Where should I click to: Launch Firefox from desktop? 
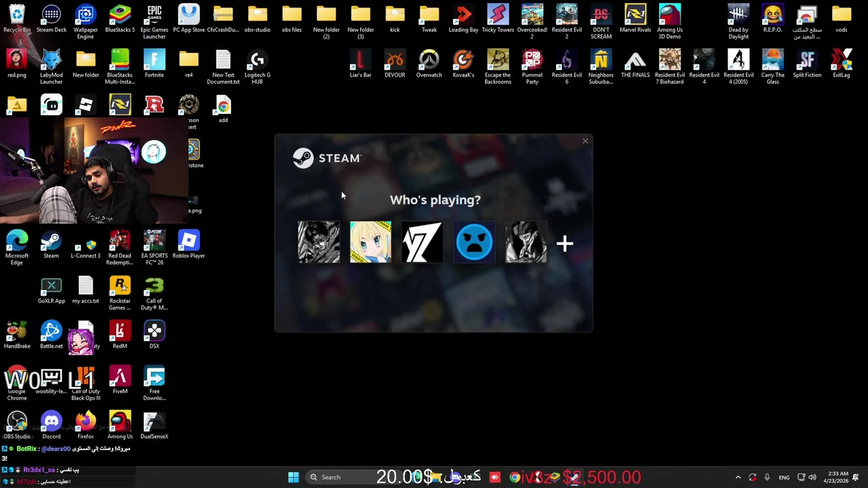pos(85,425)
